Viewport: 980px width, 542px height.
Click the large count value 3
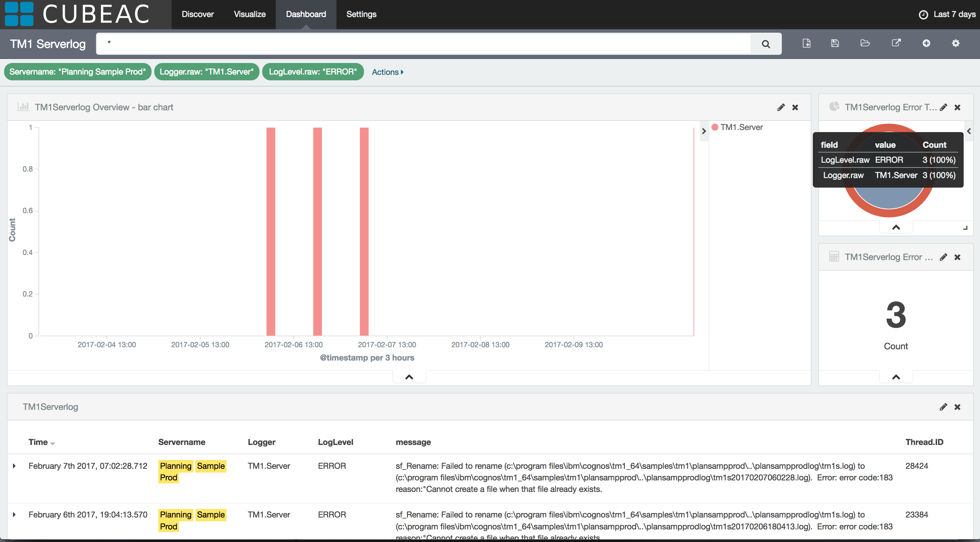point(896,315)
